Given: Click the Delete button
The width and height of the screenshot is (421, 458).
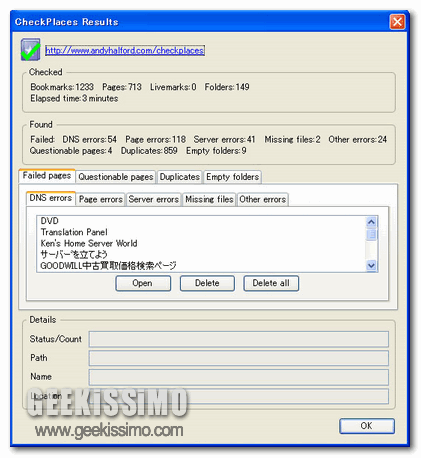Looking at the screenshot, I should [x=207, y=283].
